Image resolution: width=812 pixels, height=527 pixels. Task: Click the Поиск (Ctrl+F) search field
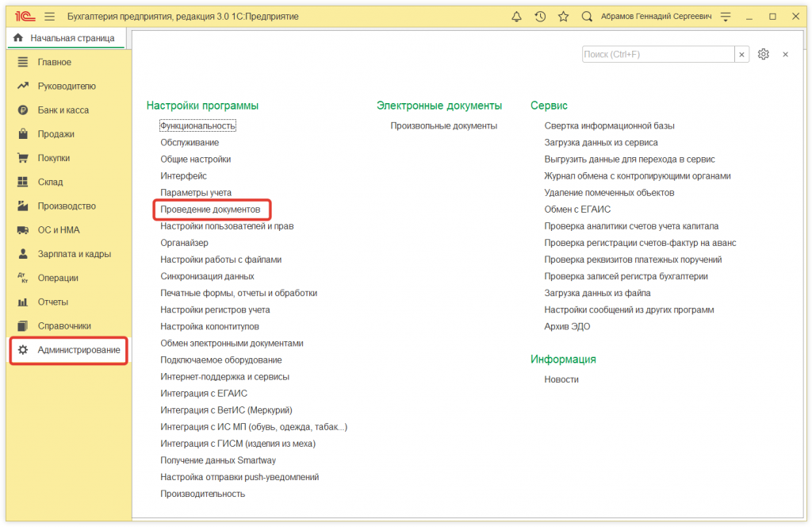(x=657, y=54)
